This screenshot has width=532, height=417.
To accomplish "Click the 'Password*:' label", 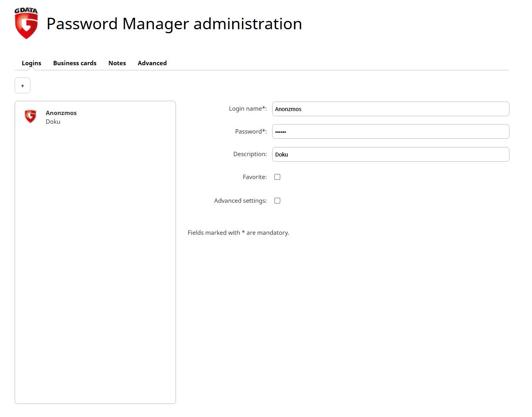I will (x=251, y=132).
